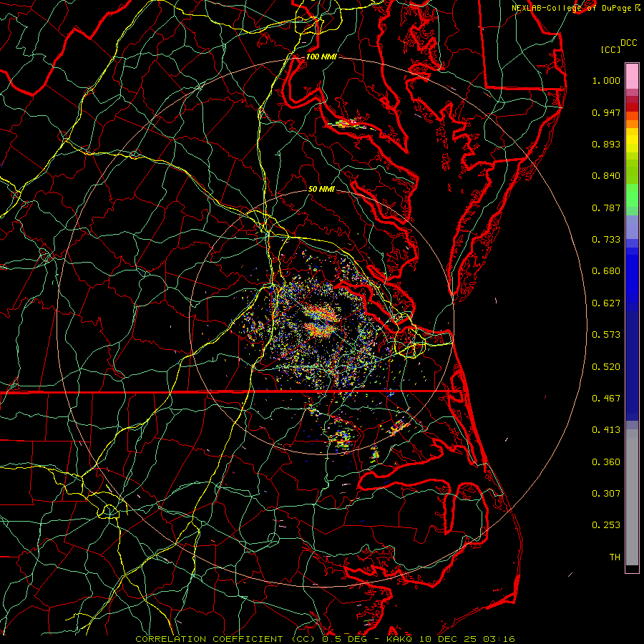Click the 03:16 timestamp in caption
Screen dimensions: 644x644
(499, 639)
